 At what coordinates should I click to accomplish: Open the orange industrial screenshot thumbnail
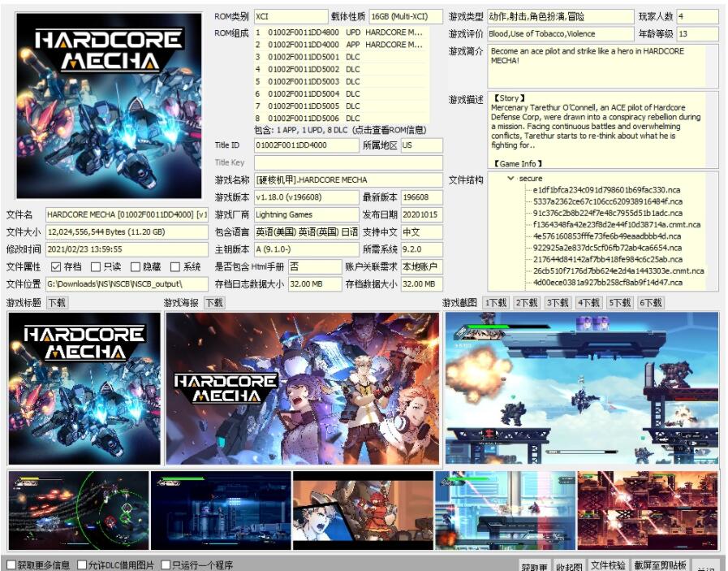pyautogui.click(x=648, y=510)
